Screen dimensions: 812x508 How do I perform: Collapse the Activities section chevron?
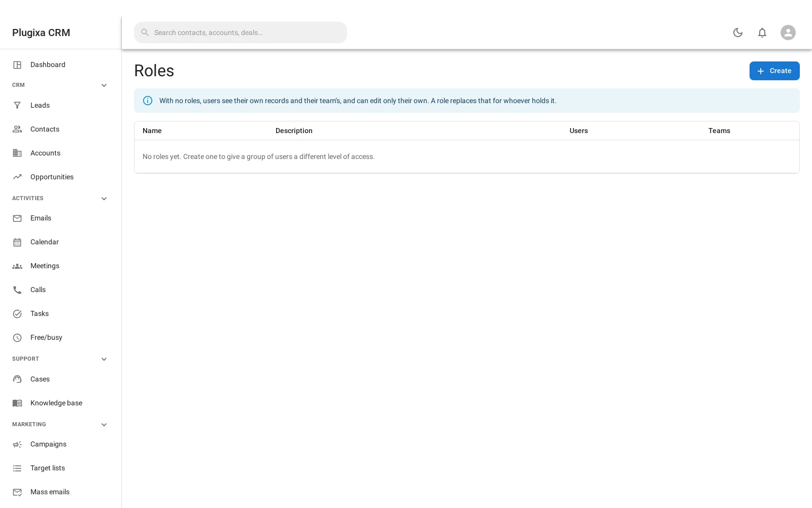point(104,199)
